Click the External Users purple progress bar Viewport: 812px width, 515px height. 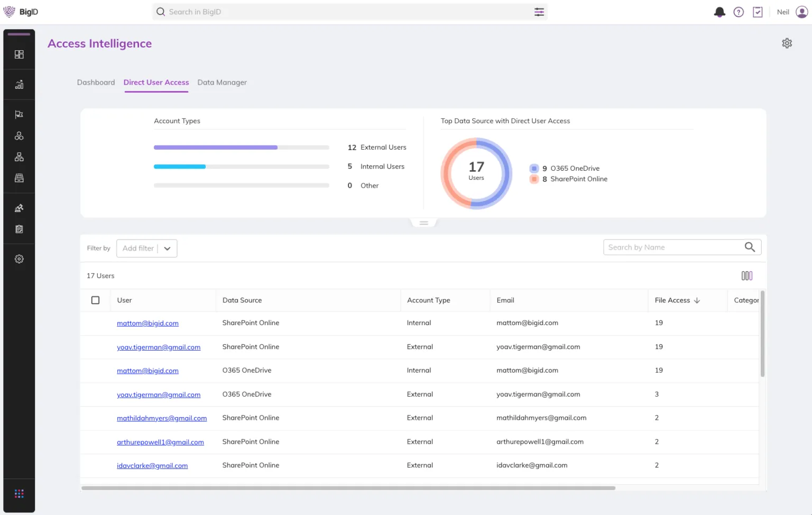(x=216, y=148)
